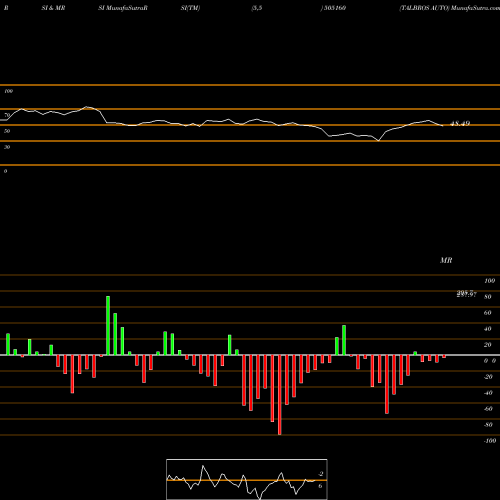Screen dimensions: 500x500
Task: Open the mini line chart thumbnail at the bottom
Action: (x=247, y=479)
